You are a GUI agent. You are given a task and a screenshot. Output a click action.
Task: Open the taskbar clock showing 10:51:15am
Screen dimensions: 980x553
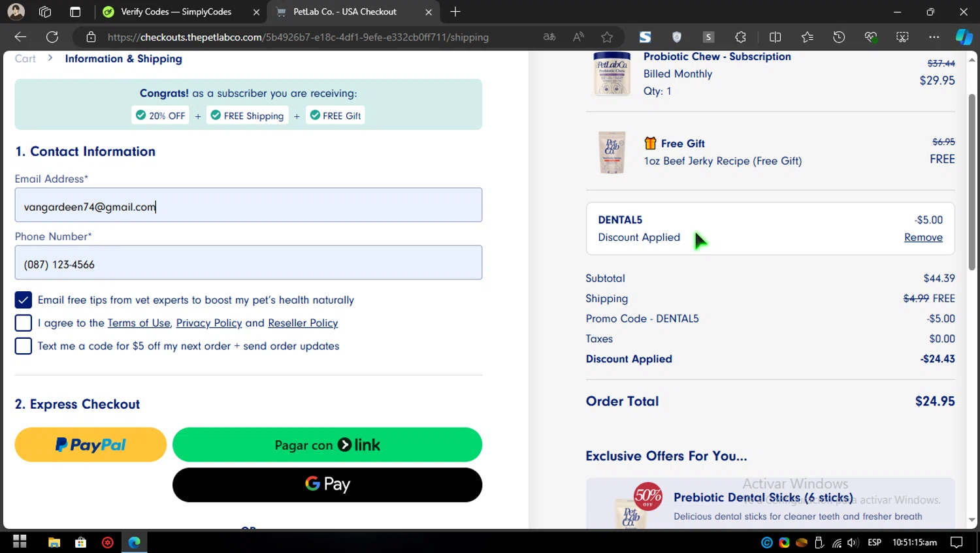[915, 543]
